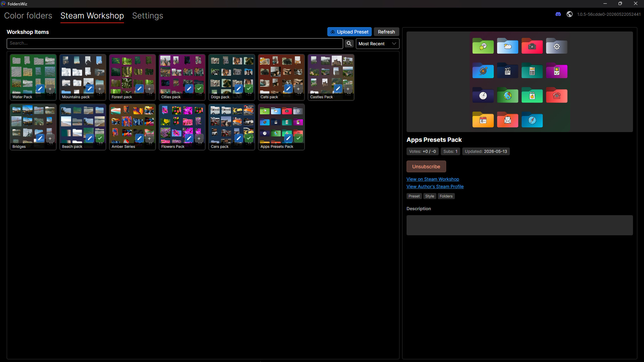Subscribe to Cats pack with plus icon
This screenshot has height=362, width=644.
[x=298, y=89]
